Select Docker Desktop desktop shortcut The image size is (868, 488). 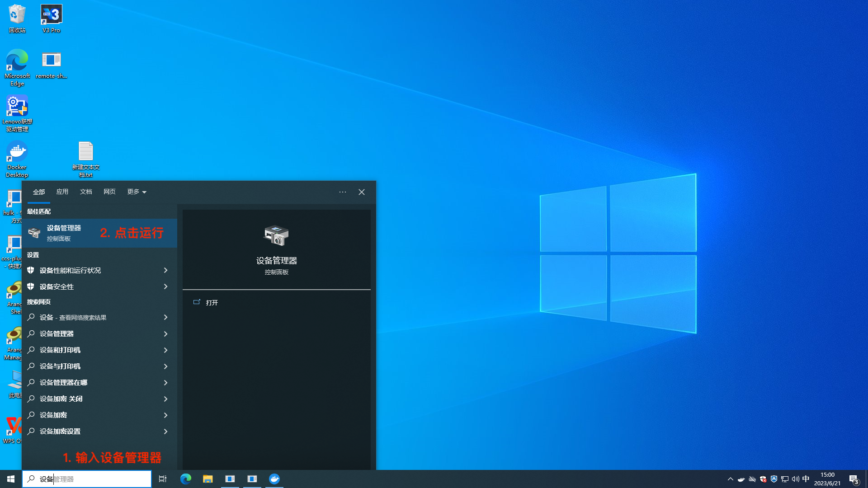17,159
